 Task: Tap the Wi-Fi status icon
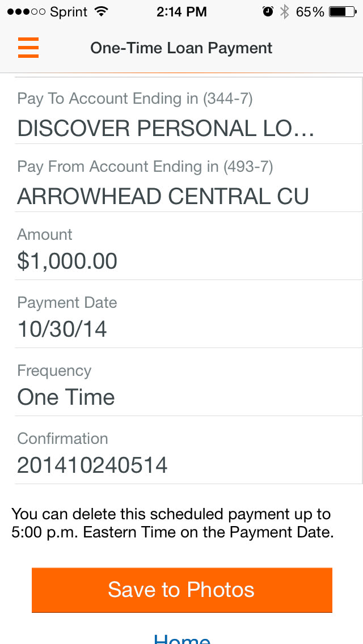tap(102, 11)
